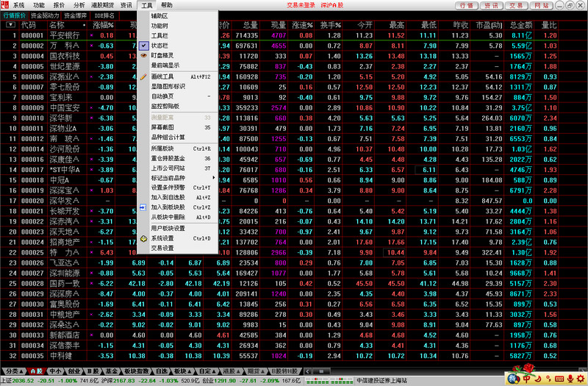Click the 行情 button at top right
Screen dimensions: 588x386
click(x=467, y=5)
